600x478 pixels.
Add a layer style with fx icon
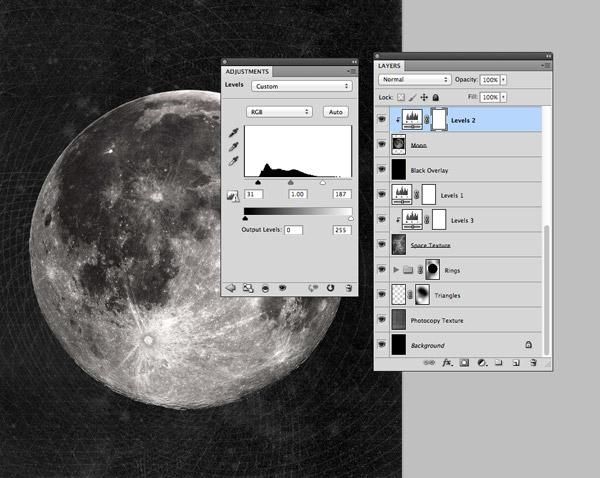[447, 362]
